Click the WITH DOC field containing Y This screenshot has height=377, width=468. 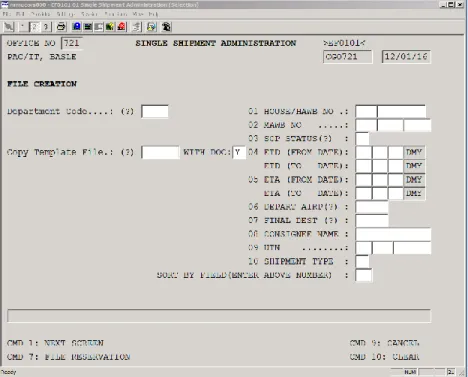point(239,152)
